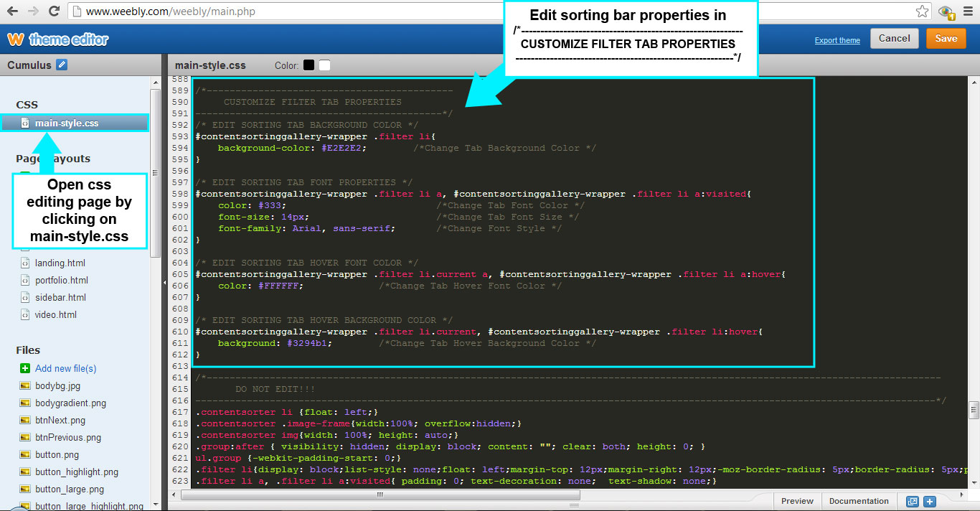The width and height of the screenshot is (980, 511).
Task: Open the Chrome hamburger menu
Action: pyautogui.click(x=968, y=11)
